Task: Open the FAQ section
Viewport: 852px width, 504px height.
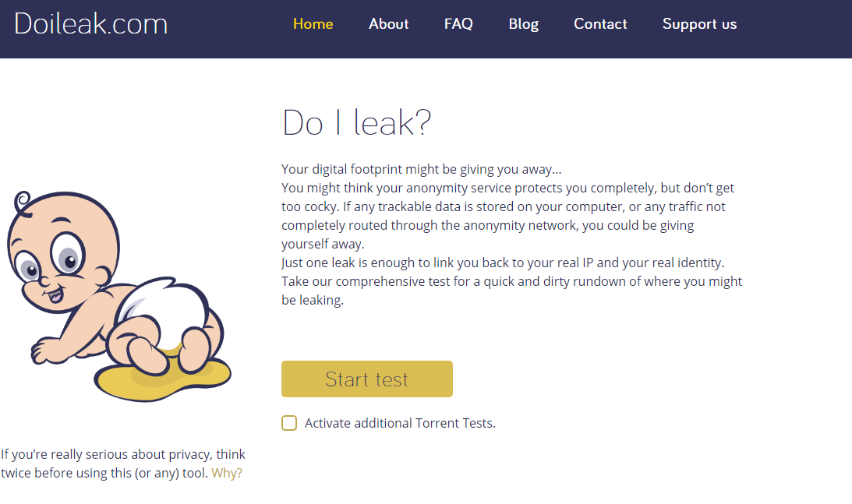Action: [458, 24]
